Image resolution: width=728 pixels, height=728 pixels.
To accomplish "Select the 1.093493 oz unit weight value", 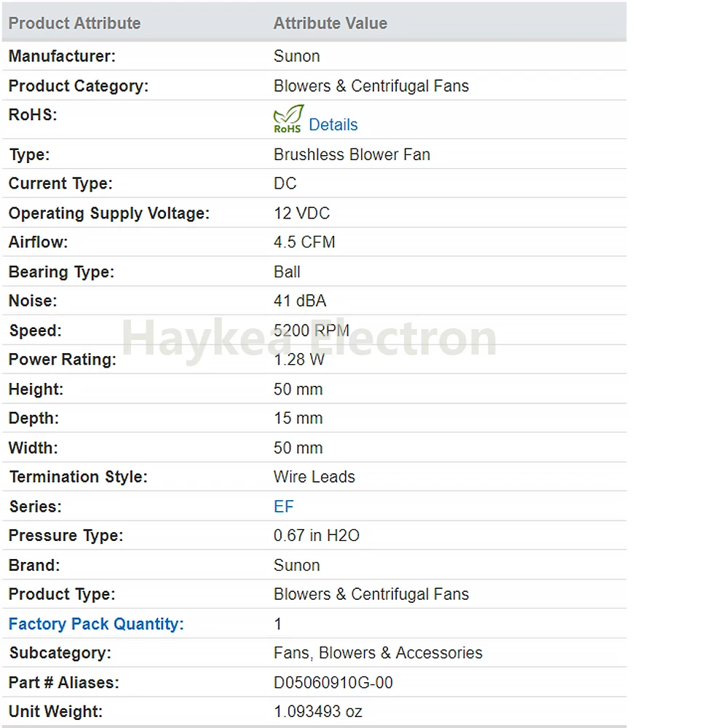I will click(x=318, y=711).
